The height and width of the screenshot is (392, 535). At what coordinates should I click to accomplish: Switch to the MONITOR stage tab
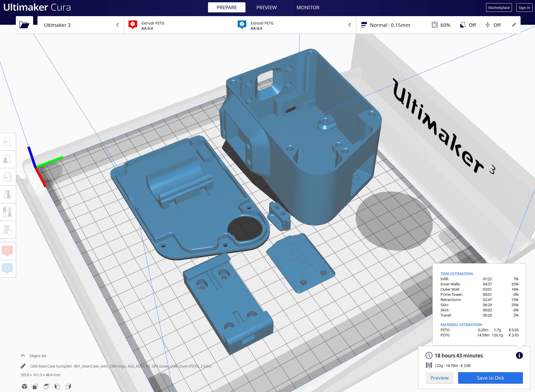[308, 7]
